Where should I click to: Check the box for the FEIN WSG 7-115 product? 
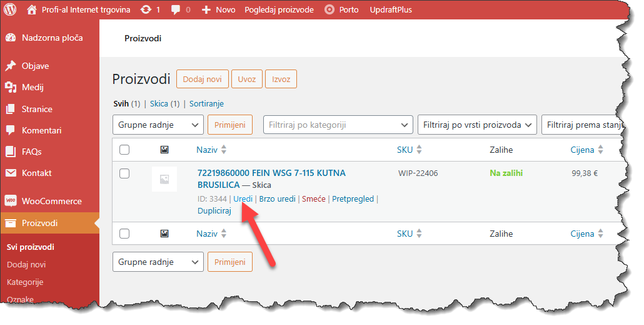point(124,173)
